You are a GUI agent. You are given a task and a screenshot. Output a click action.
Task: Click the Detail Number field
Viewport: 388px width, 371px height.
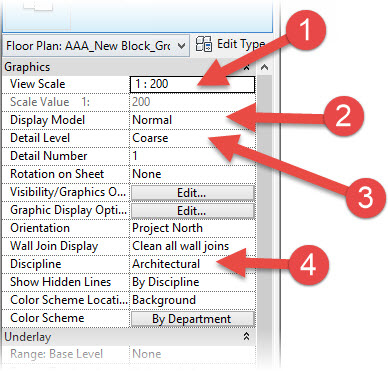pos(192,156)
